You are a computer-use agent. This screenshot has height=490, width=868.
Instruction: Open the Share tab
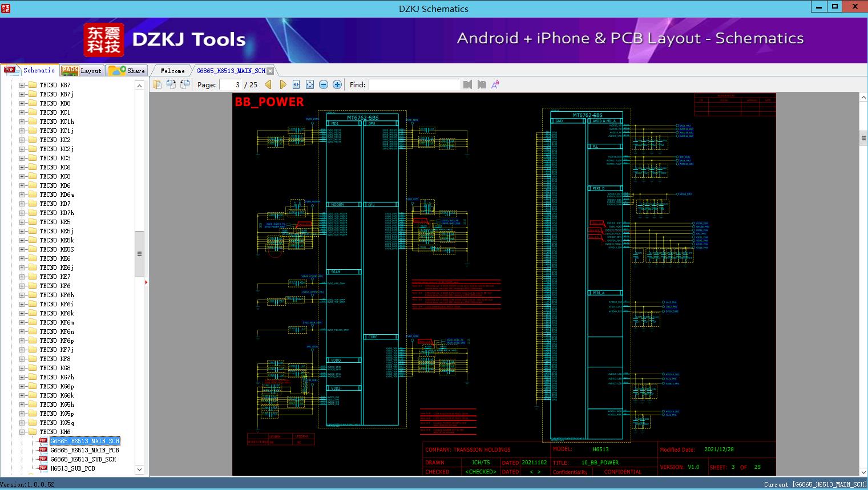pos(127,71)
